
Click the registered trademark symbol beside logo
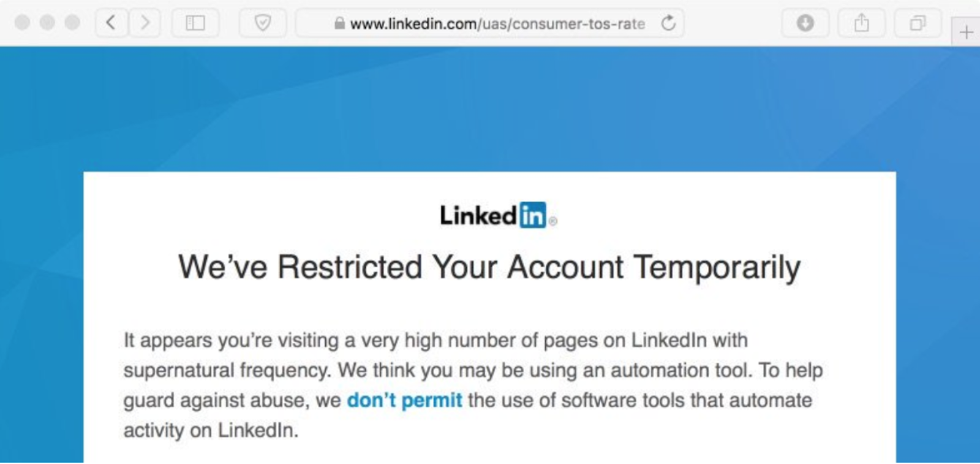pos(553,222)
